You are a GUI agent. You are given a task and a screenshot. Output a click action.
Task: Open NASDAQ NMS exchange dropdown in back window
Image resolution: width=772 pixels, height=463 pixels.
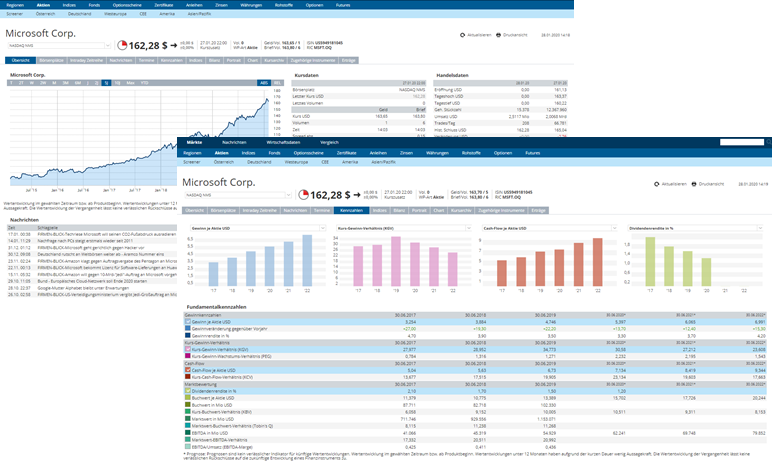59,45
